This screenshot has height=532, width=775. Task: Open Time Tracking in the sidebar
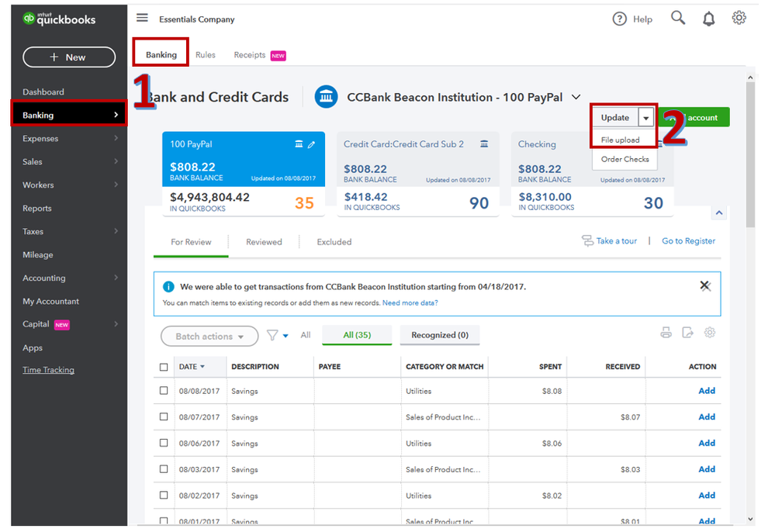click(x=48, y=370)
